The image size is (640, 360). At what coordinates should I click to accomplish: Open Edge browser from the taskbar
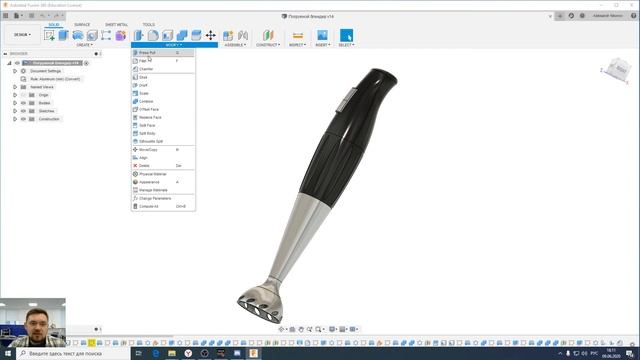pos(156,353)
